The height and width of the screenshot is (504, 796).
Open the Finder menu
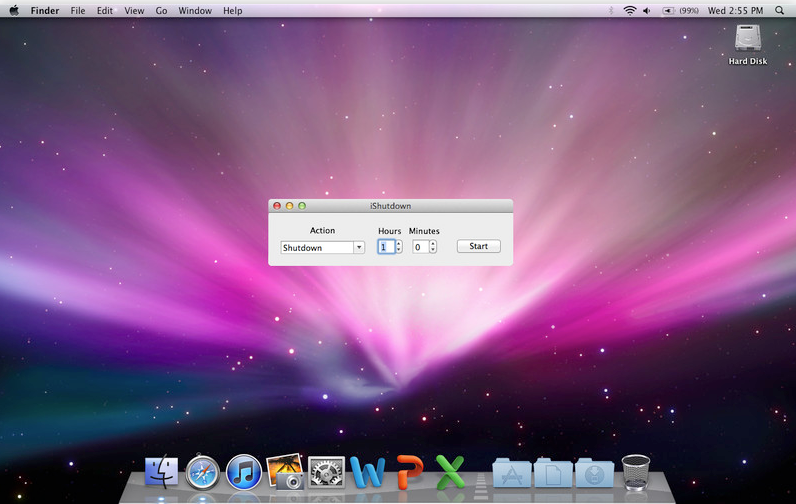tap(45, 10)
